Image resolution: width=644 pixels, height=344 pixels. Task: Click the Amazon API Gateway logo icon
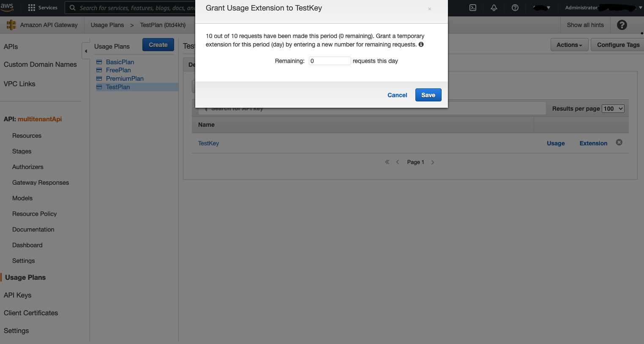(x=11, y=25)
